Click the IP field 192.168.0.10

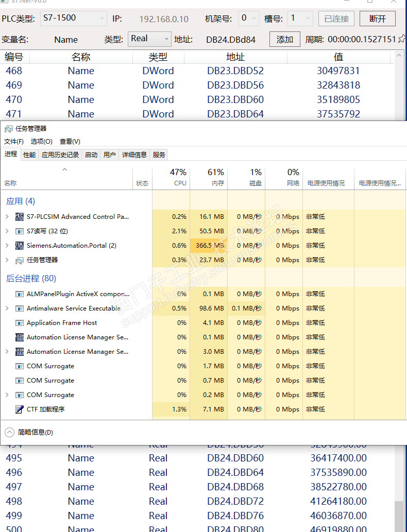(164, 19)
